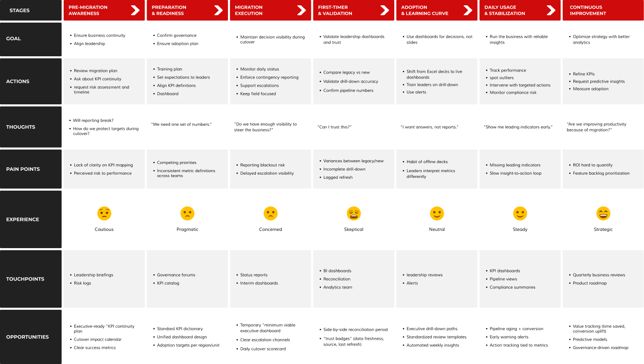The width and height of the screenshot is (644, 364).
Task: Click "Side-by-side reconciliation period" opportunity
Action: (356, 329)
